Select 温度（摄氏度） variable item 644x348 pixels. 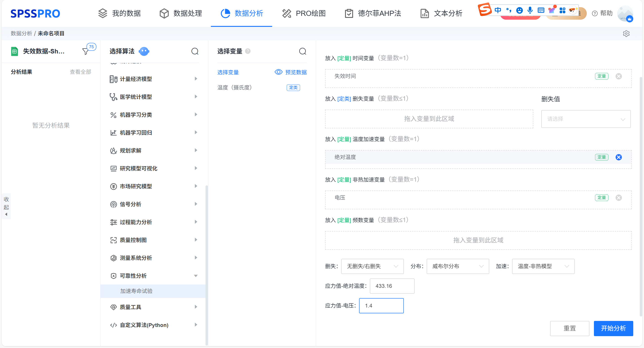[258, 87]
